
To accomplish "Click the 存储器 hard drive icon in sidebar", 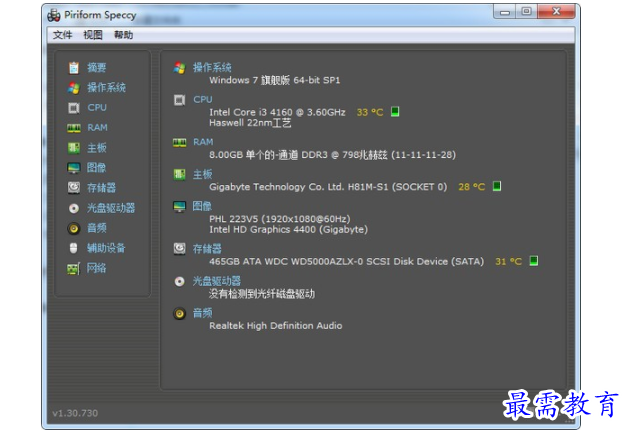I will coord(74,188).
